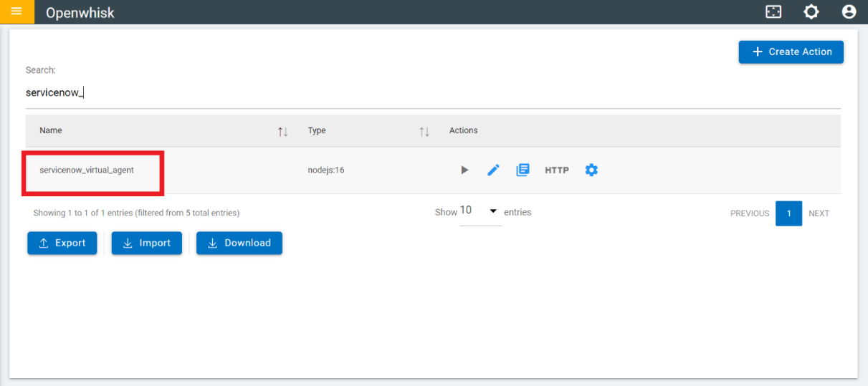Select the nodejs:16 type cell

[326, 170]
